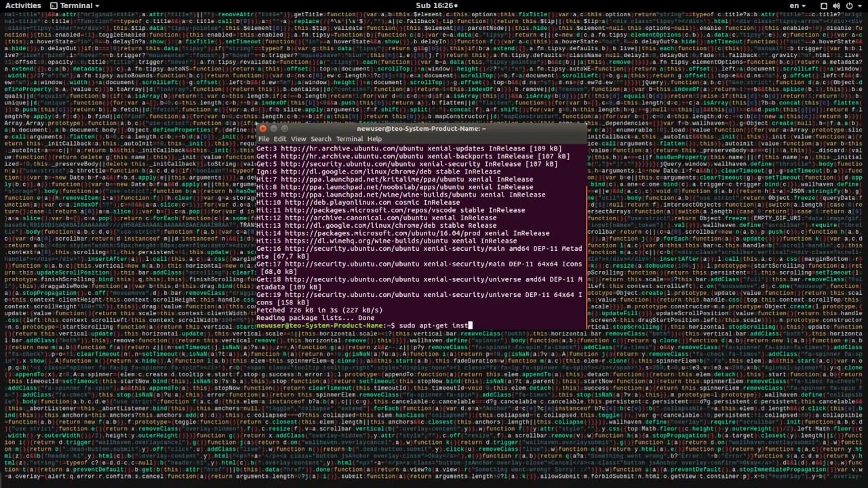The height and width of the screenshot is (488, 868).
Task: Open the Help menu in terminal
Action: pyautogui.click(x=374, y=139)
